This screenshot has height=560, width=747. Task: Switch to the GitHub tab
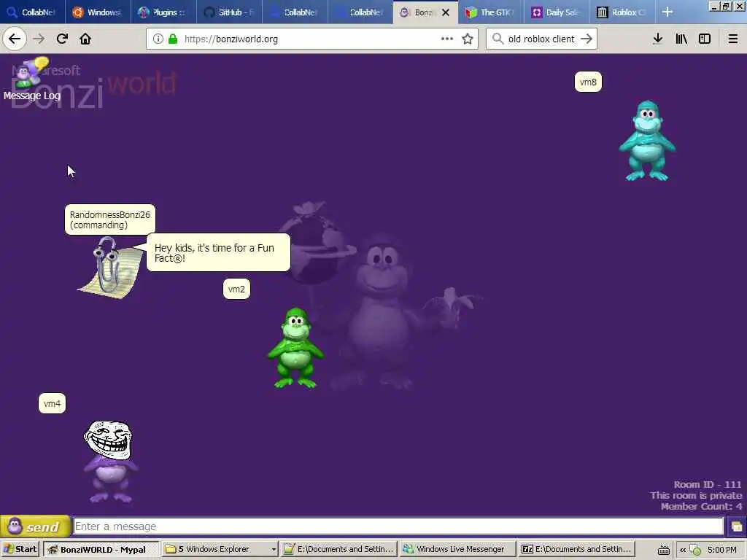pyautogui.click(x=229, y=12)
